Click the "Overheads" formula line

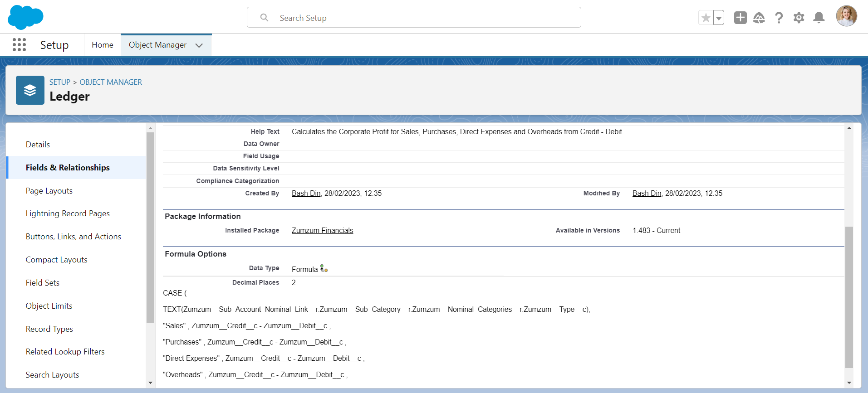[255, 374]
